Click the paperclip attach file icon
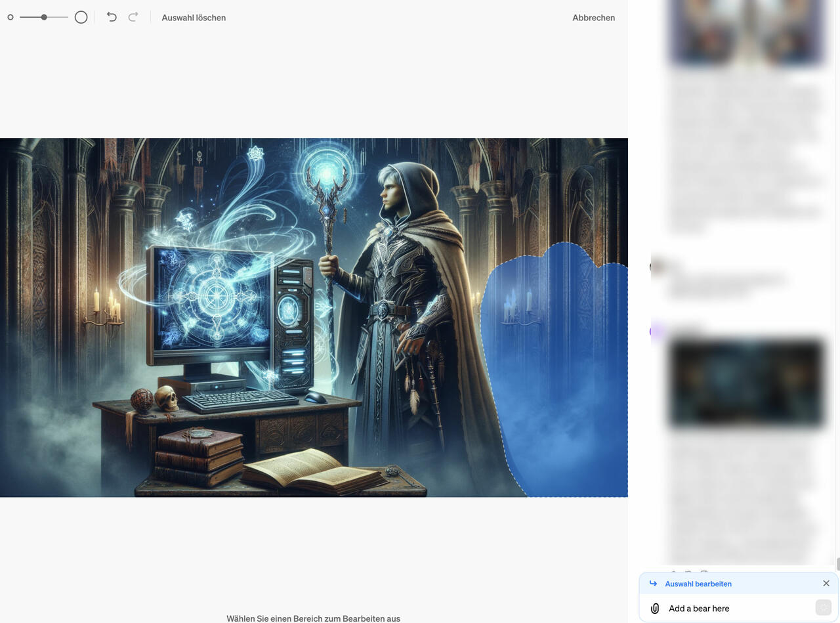The height and width of the screenshot is (623, 840). tap(654, 609)
